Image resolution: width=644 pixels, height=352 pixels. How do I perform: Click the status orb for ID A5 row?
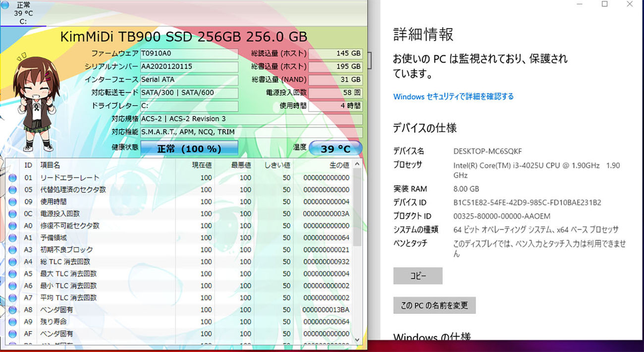[x=12, y=274]
